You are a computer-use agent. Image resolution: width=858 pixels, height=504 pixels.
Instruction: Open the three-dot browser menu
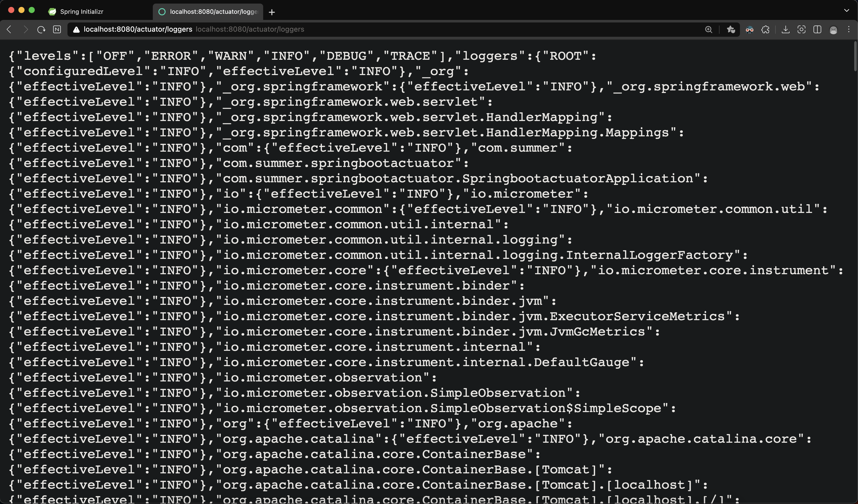(849, 30)
